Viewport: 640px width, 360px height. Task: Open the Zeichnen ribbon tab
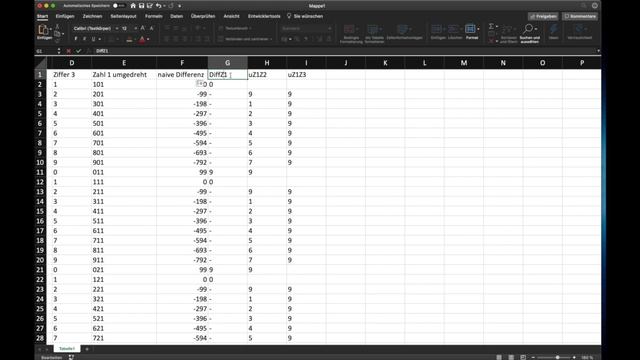pyautogui.click(x=92, y=16)
